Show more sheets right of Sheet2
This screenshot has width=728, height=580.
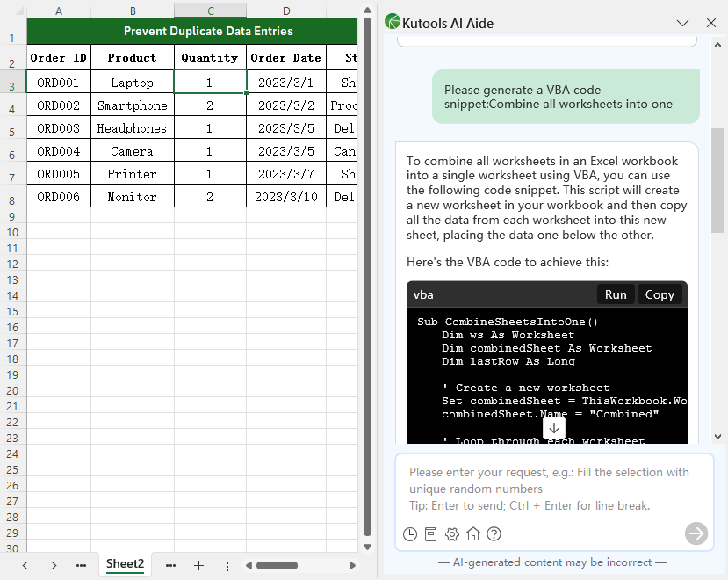tap(170, 565)
